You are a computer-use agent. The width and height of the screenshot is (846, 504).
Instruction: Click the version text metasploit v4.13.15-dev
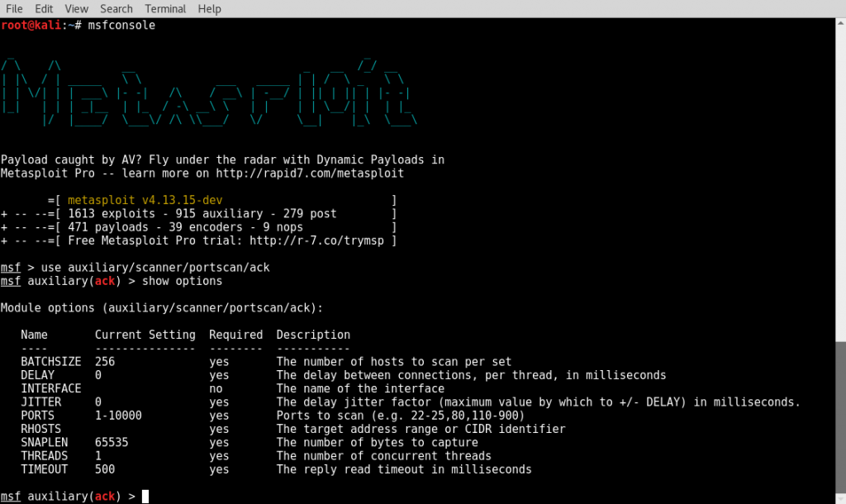click(x=145, y=200)
